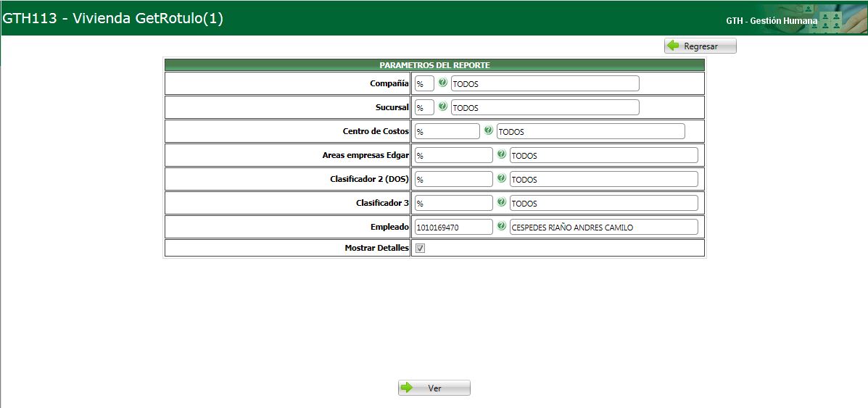This screenshot has width=868, height=408.
Task: Toggle the Mostrar Detalles checkbox
Action: (x=420, y=249)
